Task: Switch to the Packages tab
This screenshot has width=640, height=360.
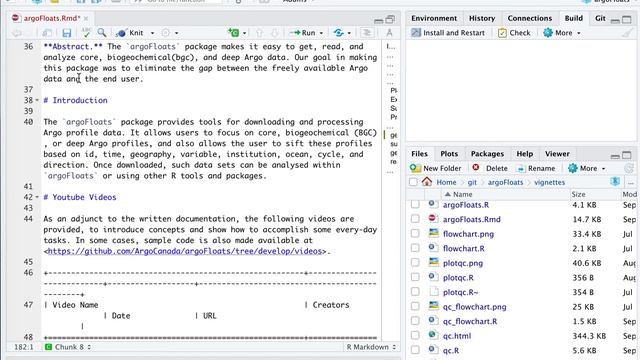Action: 487,154
